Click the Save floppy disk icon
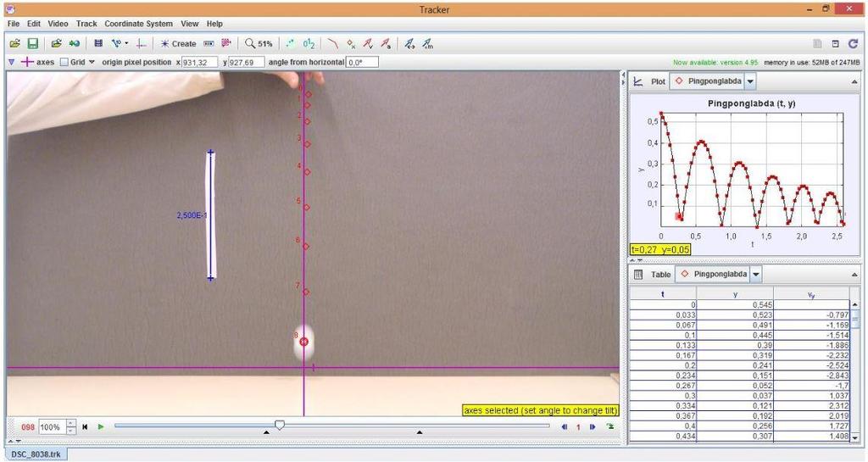Viewport: 868px width, 462px height. point(33,43)
